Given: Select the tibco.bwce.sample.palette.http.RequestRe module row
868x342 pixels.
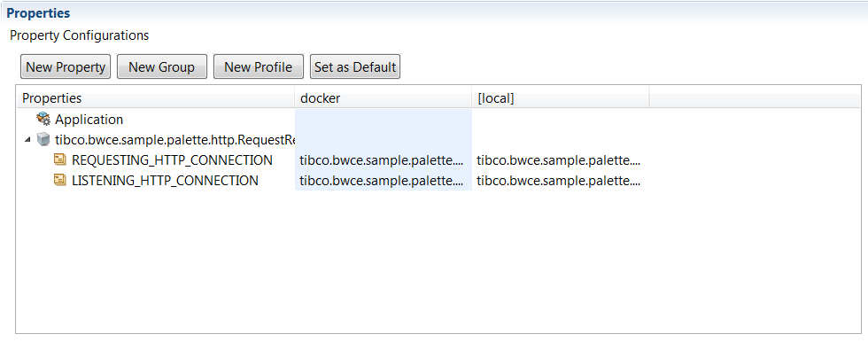Looking at the screenshot, I should [174, 140].
